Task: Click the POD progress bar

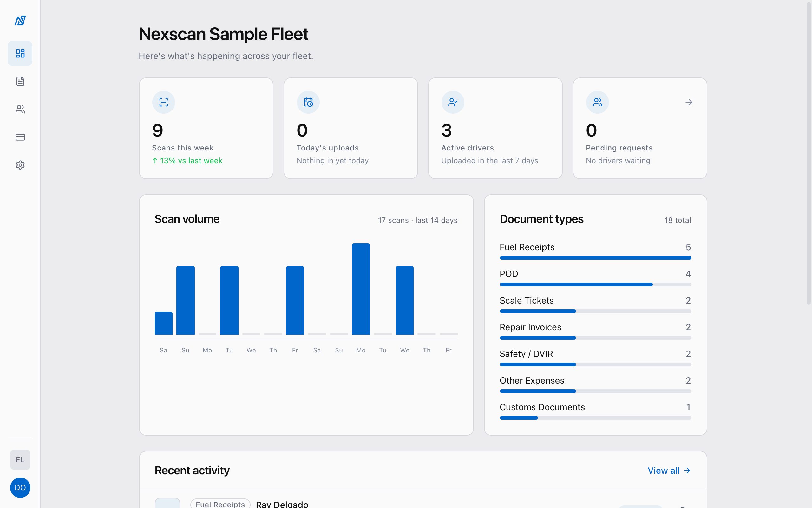Action: tap(595, 284)
